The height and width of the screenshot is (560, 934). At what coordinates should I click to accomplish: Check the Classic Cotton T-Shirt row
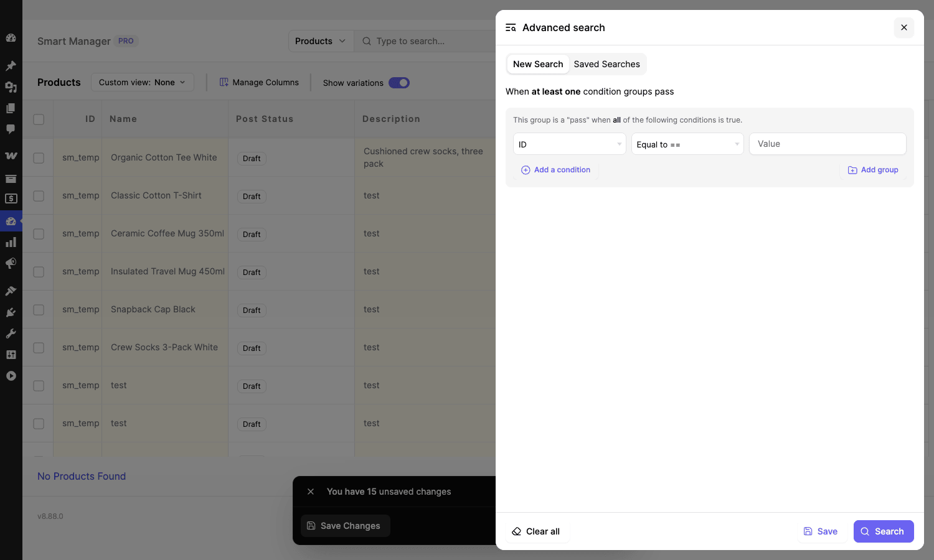[x=39, y=196]
